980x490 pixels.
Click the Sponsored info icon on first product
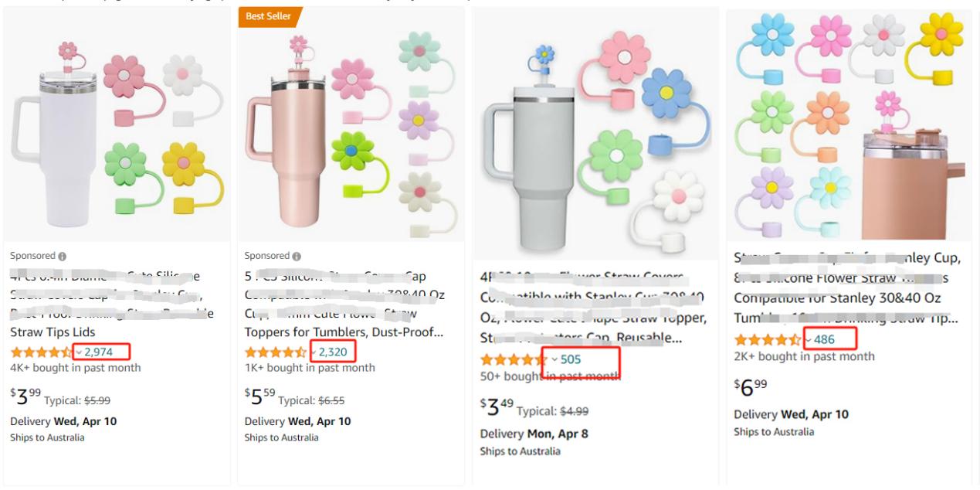[x=63, y=256]
